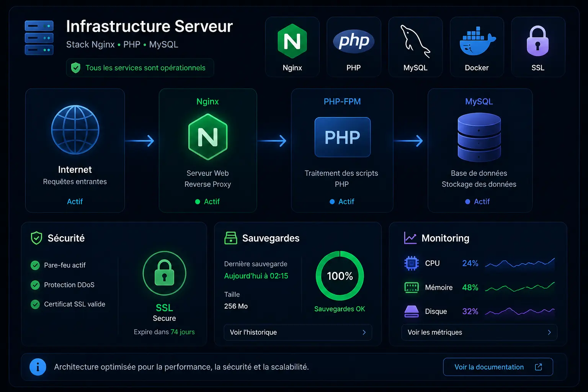Click the PHP-FPM blue Actif status dot
This screenshot has height=392, width=588.
pos(332,202)
